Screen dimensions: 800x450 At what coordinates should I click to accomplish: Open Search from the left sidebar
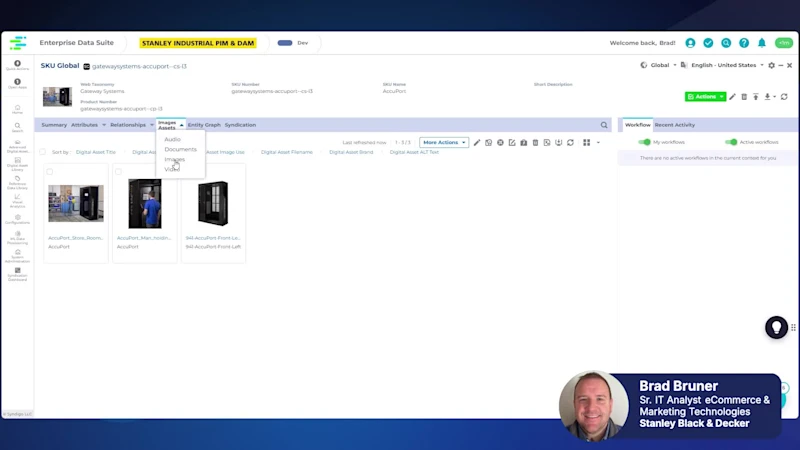coord(17,127)
